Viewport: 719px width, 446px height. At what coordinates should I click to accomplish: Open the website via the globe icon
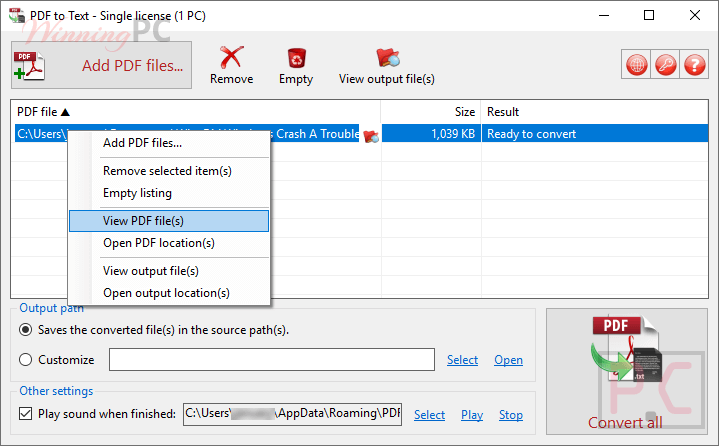point(637,65)
